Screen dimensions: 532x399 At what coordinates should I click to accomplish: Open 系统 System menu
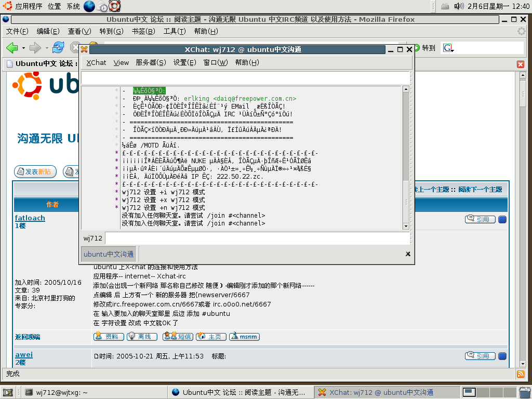pos(73,6)
